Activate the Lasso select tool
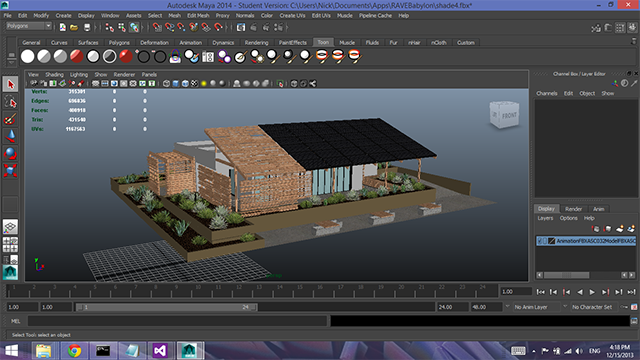 [11, 102]
